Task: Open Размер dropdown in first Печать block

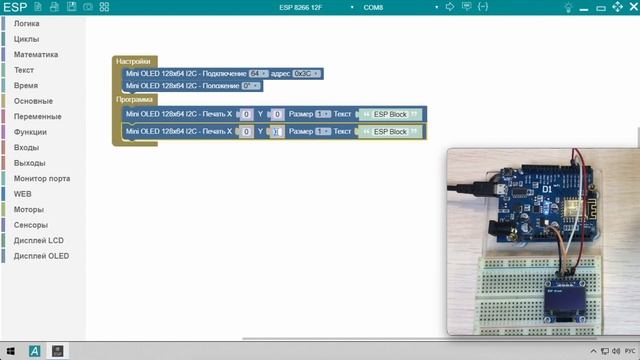Action: pos(323,114)
